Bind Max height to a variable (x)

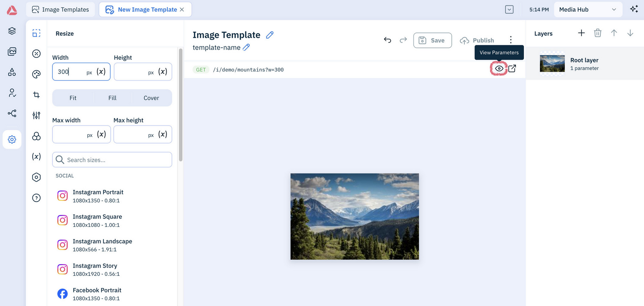pyautogui.click(x=163, y=134)
